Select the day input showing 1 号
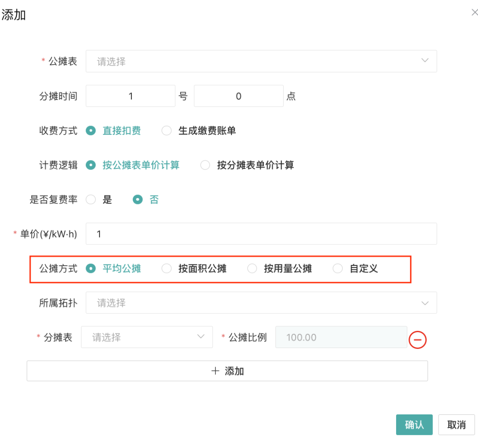This screenshot has width=478, height=448. click(131, 96)
